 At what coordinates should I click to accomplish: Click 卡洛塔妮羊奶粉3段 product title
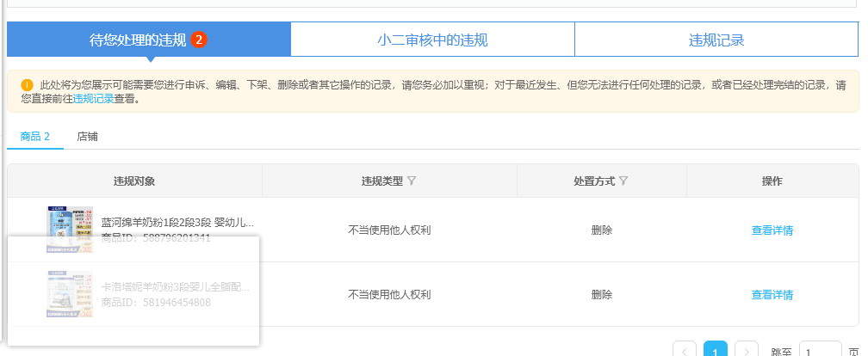point(176,287)
